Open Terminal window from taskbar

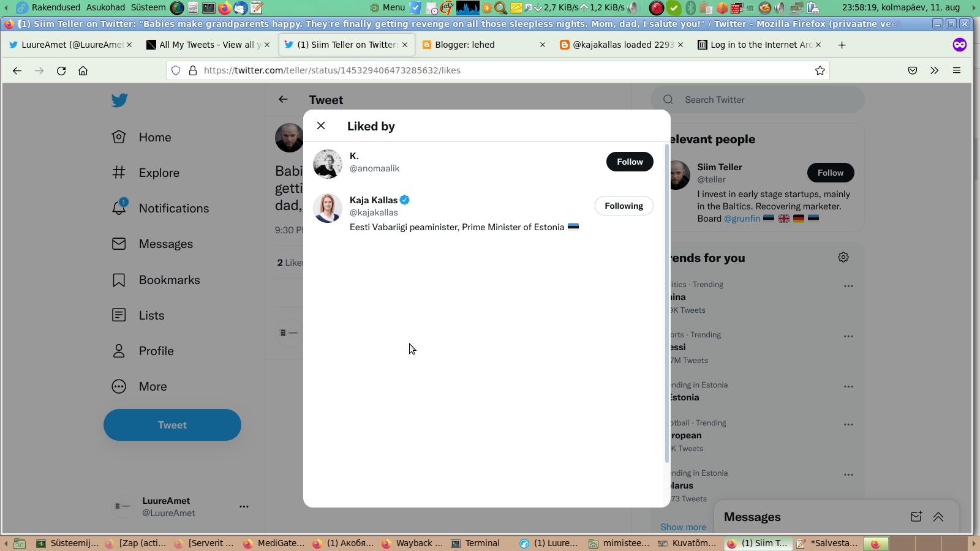click(x=476, y=543)
